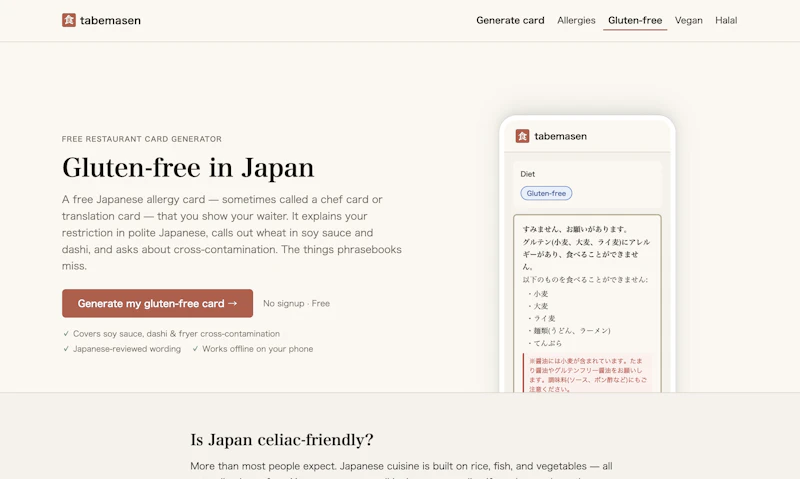The image size is (800, 479).
Task: Select the Gluten-free nav tab
Action: 635,20
